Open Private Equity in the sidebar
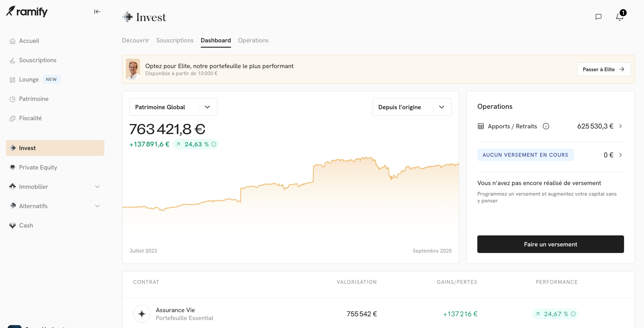The height and width of the screenshot is (328, 644). (38, 167)
